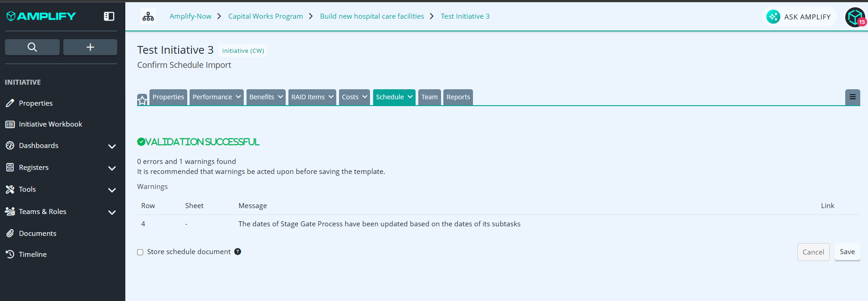868x301 pixels.
Task: Click the Row value 4 in warnings table
Action: [143, 224]
